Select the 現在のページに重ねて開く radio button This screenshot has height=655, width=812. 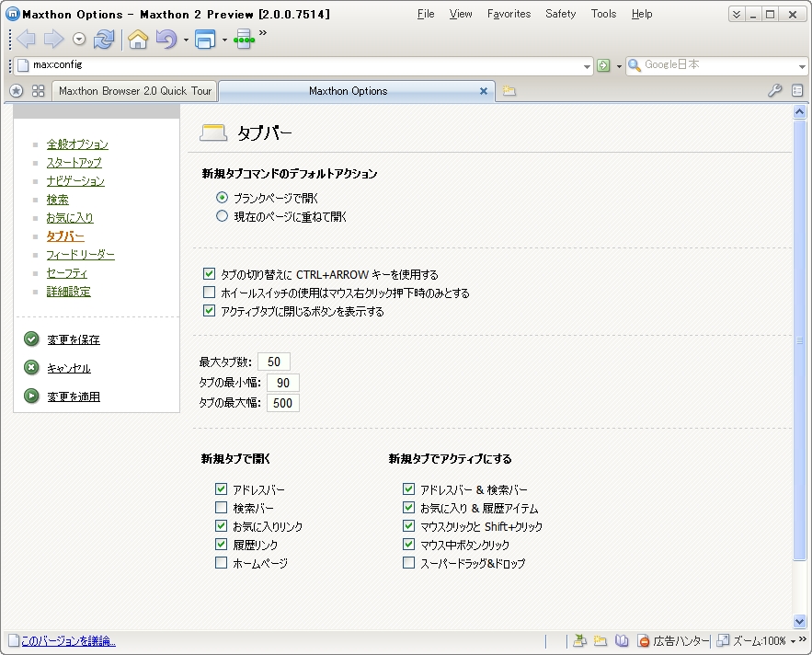click(x=222, y=216)
